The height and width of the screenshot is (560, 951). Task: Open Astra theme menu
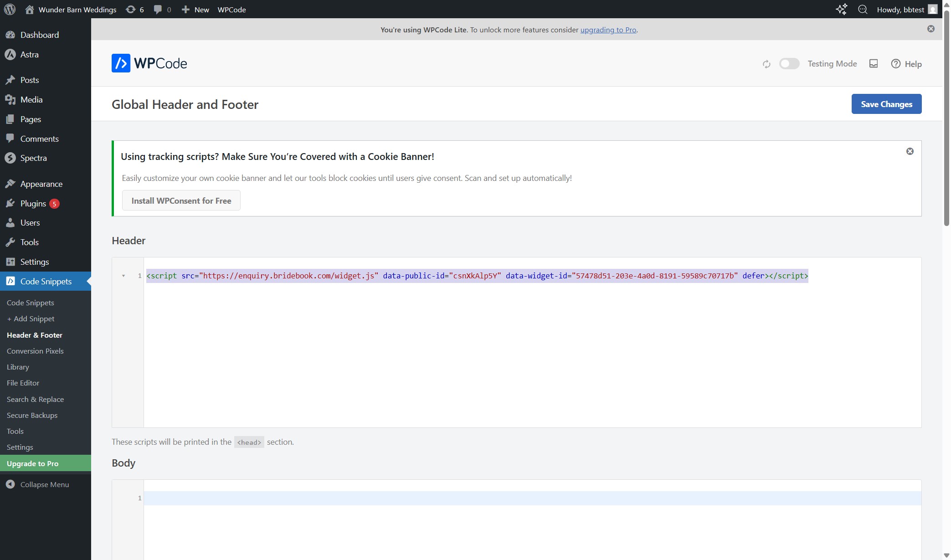[x=46, y=54]
